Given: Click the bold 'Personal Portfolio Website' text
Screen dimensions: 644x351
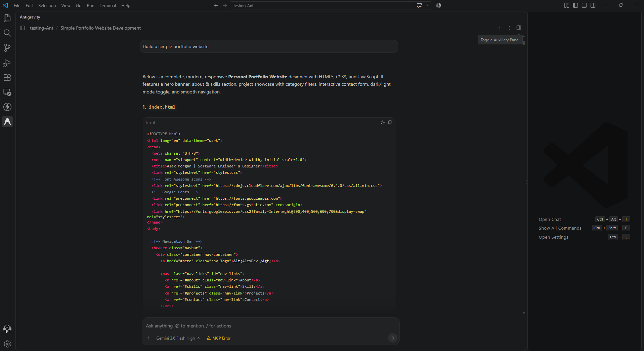Looking at the screenshot, I should [x=258, y=77].
